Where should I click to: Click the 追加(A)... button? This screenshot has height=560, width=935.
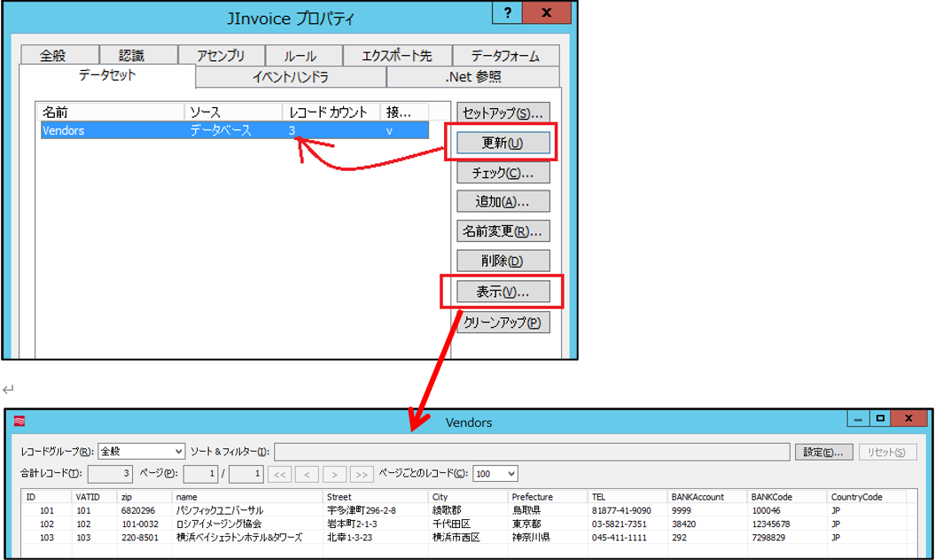pos(503,201)
